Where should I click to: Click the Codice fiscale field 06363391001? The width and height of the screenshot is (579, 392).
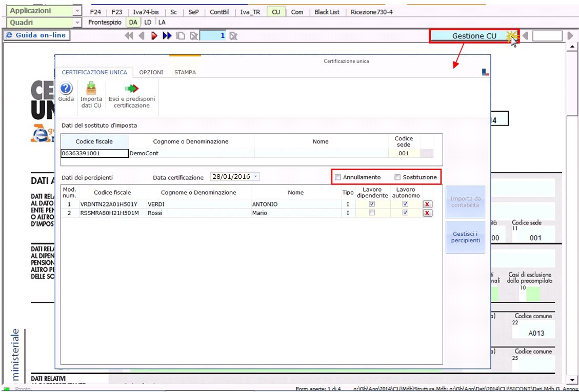95,153
